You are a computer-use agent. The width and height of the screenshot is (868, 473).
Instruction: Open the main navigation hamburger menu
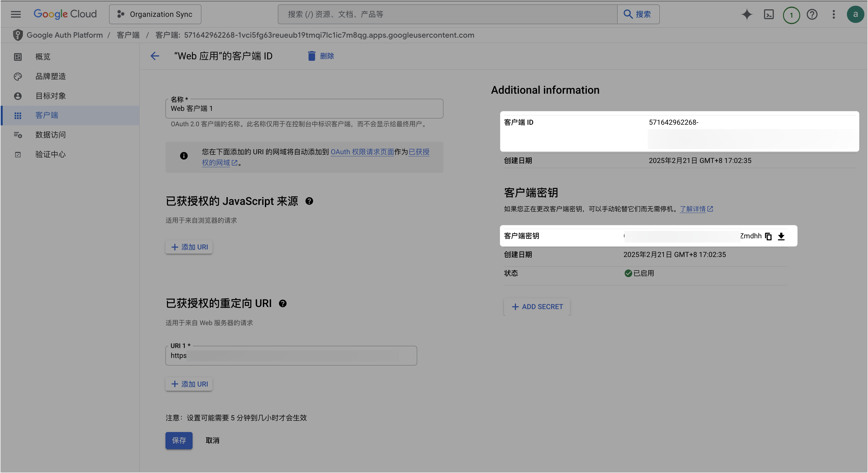[x=15, y=14]
